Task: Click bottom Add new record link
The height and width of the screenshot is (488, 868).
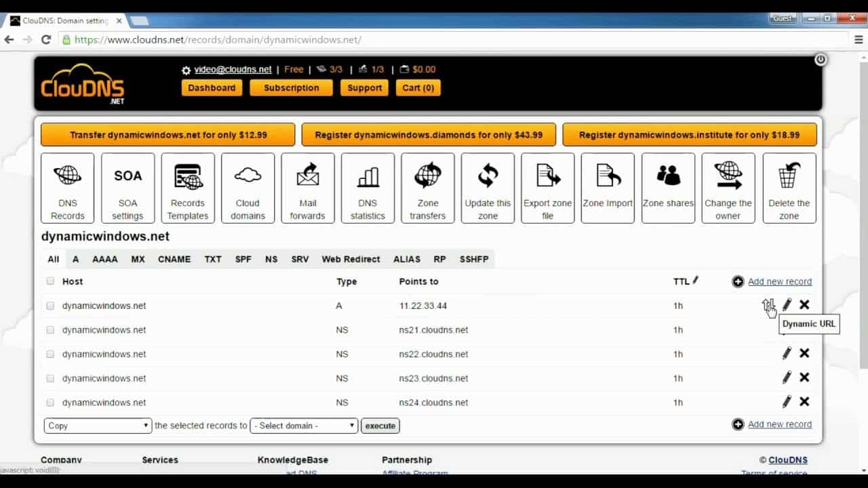Action: pyautogui.click(x=780, y=424)
